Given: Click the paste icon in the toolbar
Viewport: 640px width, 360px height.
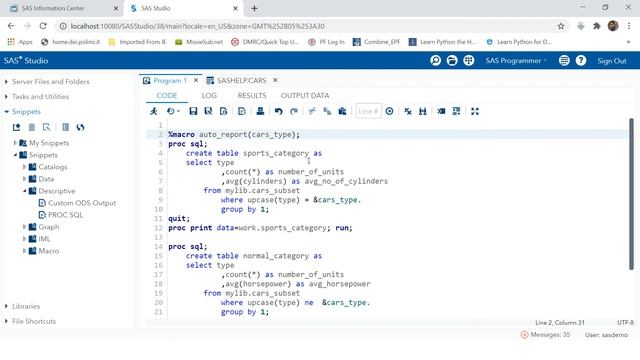Looking at the screenshot, I should click(x=342, y=111).
